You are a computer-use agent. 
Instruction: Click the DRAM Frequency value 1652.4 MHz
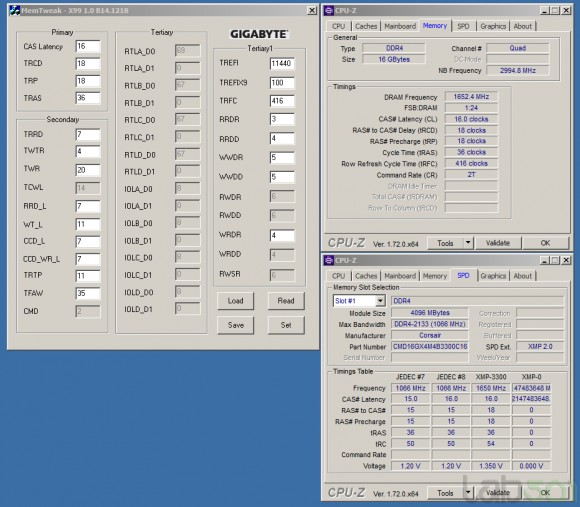471,97
